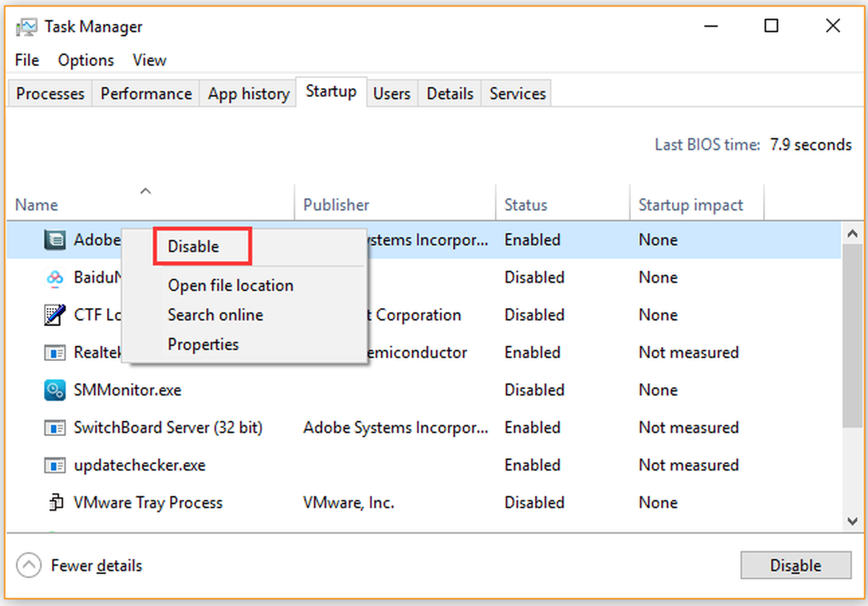Click the updatechecker.exe icon
This screenshot has width=868, height=606.
coord(55,466)
